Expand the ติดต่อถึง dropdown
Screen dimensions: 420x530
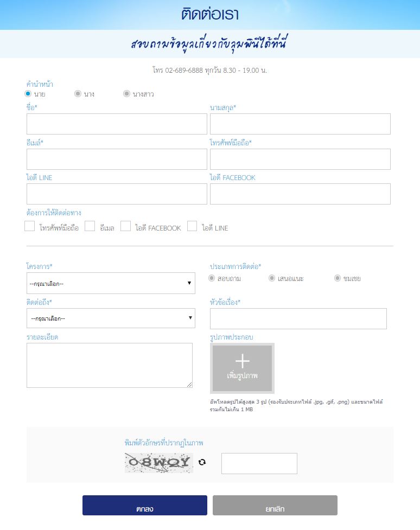(x=111, y=318)
